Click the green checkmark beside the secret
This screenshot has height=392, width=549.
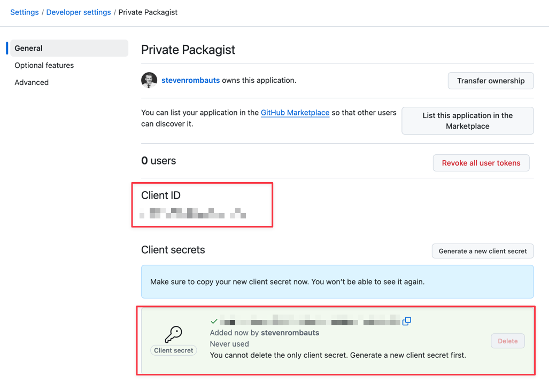click(214, 321)
